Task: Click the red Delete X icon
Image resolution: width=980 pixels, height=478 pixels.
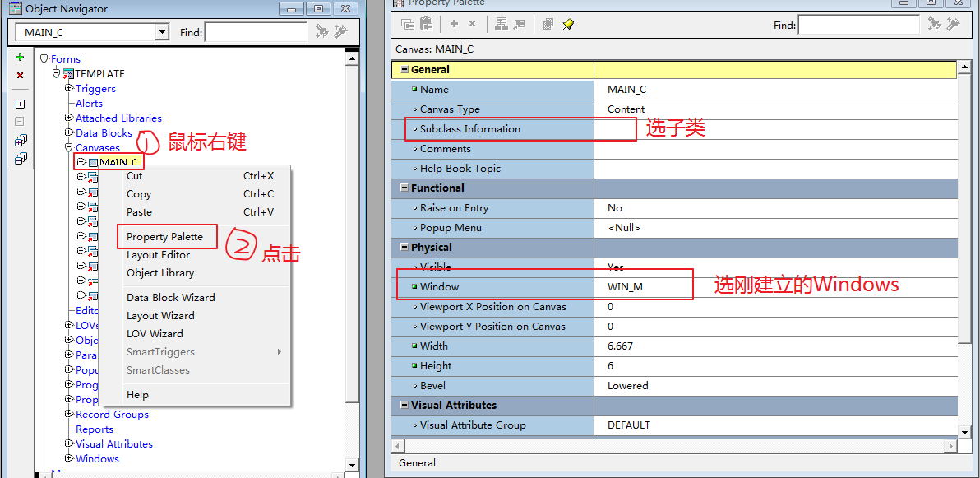Action: click(x=21, y=75)
